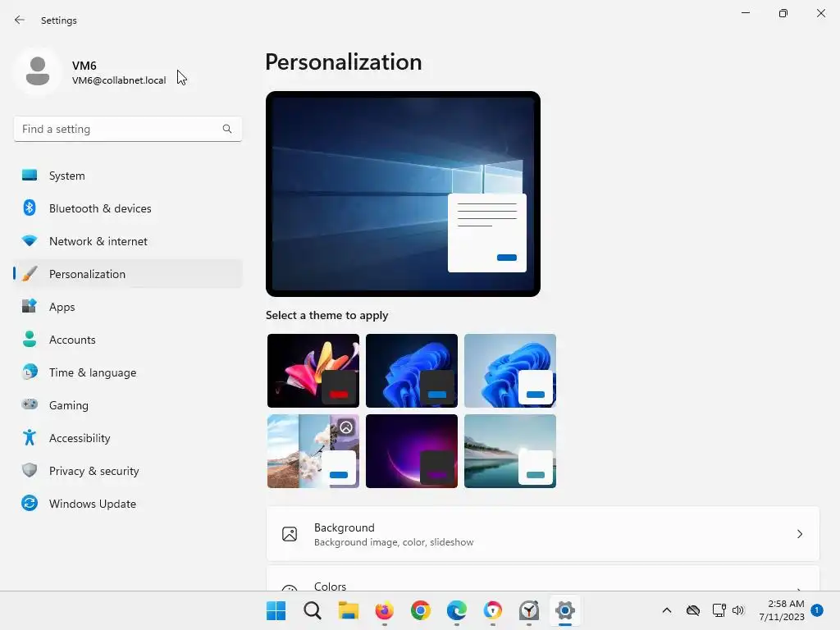Click the network display tray icon
This screenshot has width=840, height=630.
click(x=719, y=610)
